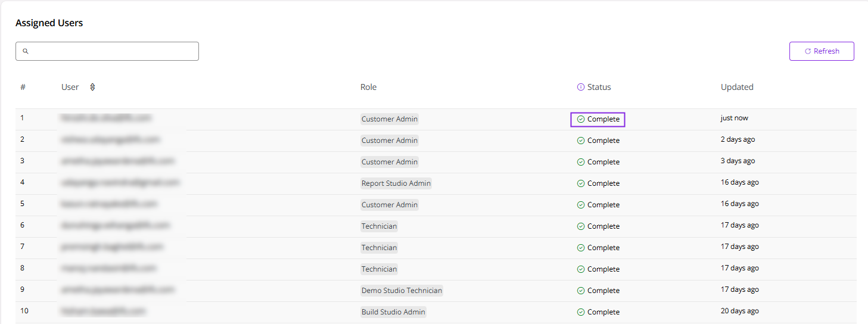Screen dimensions: 868x324
Task: Click '16 days ago' in row 4
Action: [x=740, y=182]
